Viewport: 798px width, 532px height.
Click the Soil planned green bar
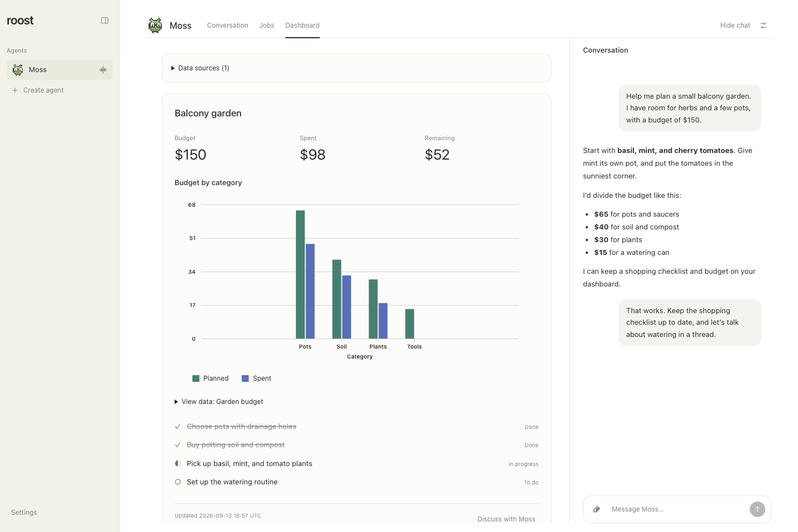(x=337, y=299)
